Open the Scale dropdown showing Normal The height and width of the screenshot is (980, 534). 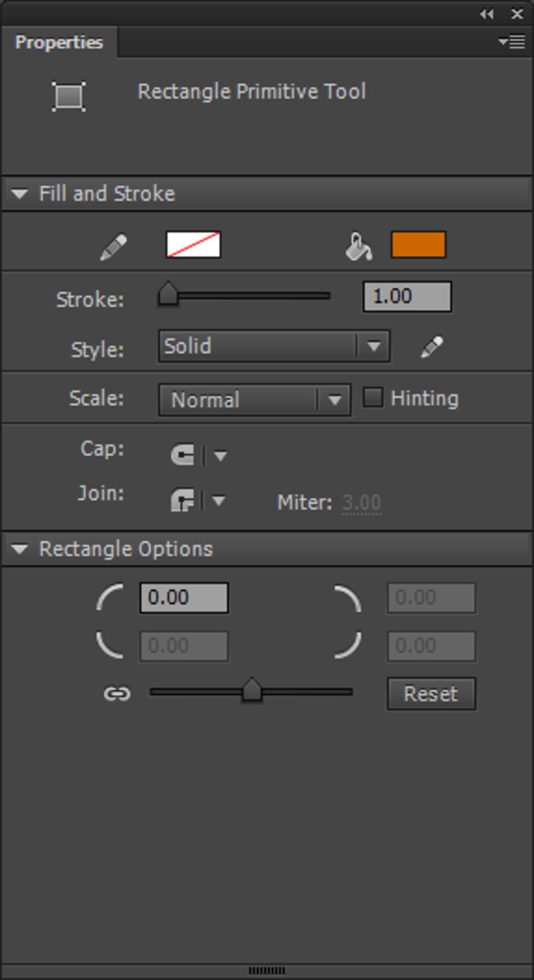tap(254, 400)
